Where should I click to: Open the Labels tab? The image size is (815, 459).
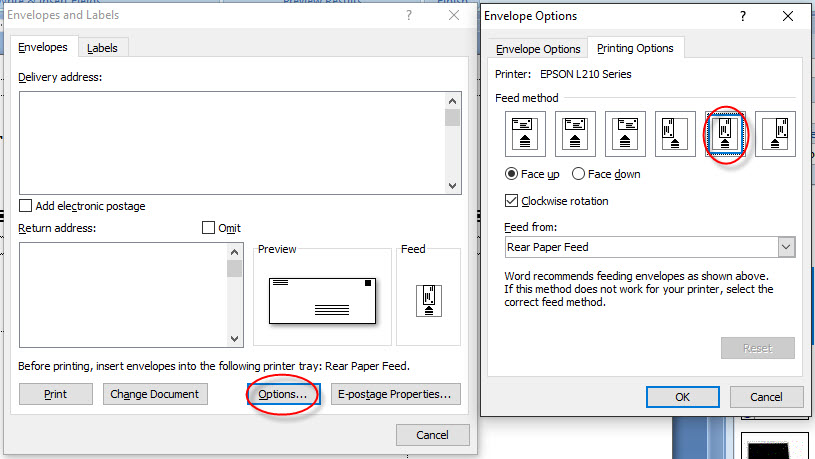[x=102, y=48]
